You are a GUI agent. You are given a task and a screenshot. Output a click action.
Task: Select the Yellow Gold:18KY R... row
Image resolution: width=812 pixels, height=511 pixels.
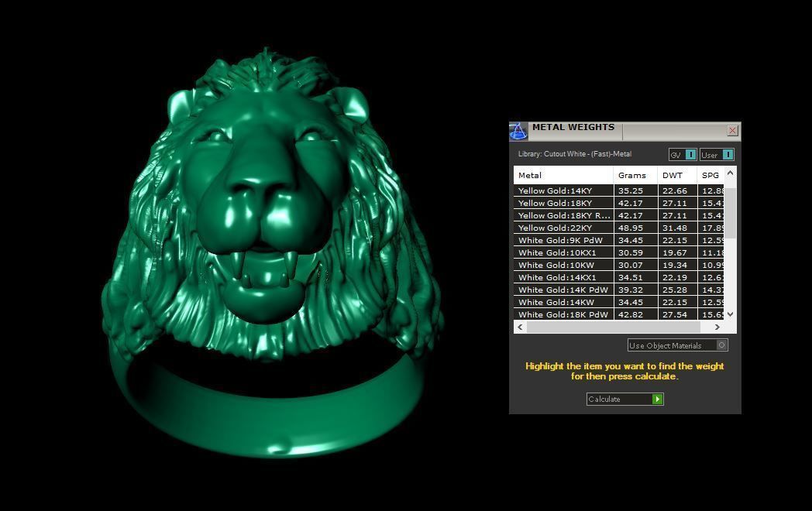[x=619, y=215]
